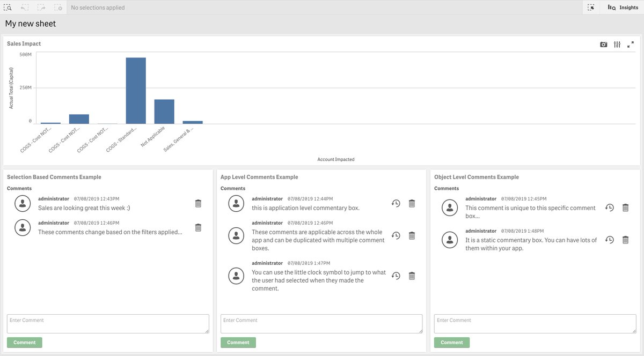The image size is (644, 356).
Task: Click the '07/08/2019 1:47PM' timestamp
Action: pos(309,263)
